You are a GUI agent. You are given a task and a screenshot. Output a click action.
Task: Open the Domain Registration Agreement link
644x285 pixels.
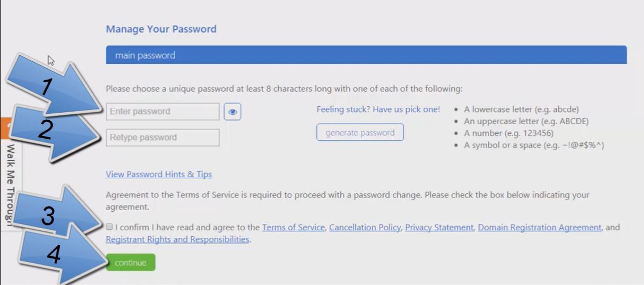[540, 227]
